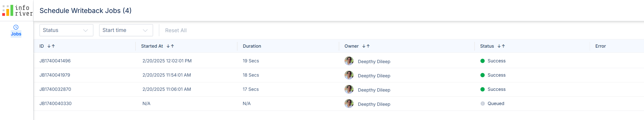
Task: Sort jobs by Status column arrows
Action: tap(501, 46)
